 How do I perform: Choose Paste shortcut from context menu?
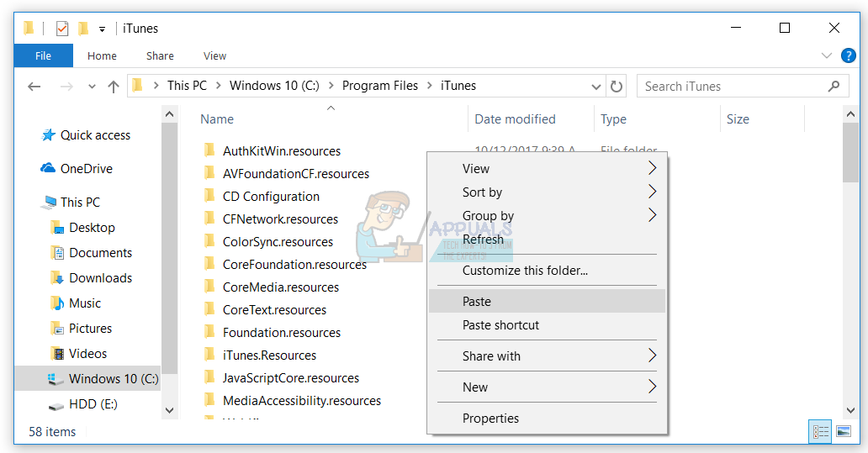coord(547,325)
